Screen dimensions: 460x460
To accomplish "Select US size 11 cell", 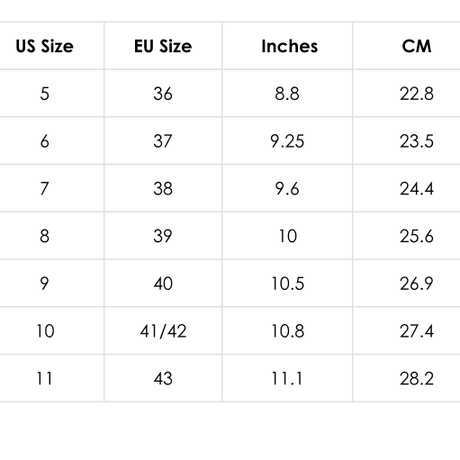I will tap(45, 378).
